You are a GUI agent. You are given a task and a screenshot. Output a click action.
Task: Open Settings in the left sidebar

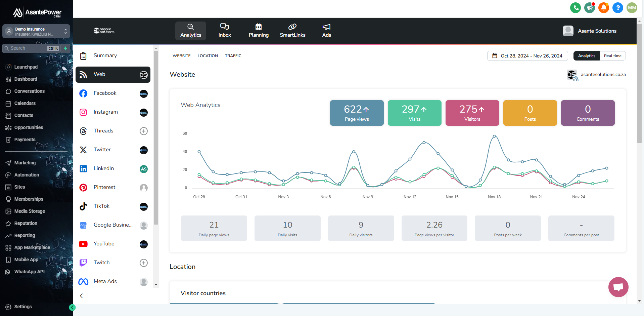(x=23, y=307)
